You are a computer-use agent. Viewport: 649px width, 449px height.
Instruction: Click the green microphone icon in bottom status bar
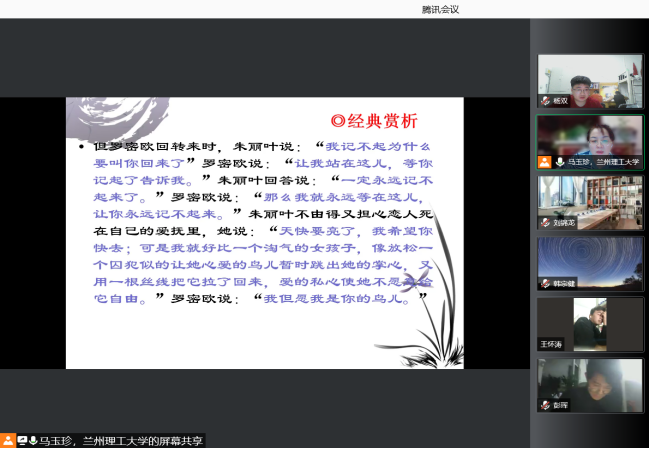point(33,441)
